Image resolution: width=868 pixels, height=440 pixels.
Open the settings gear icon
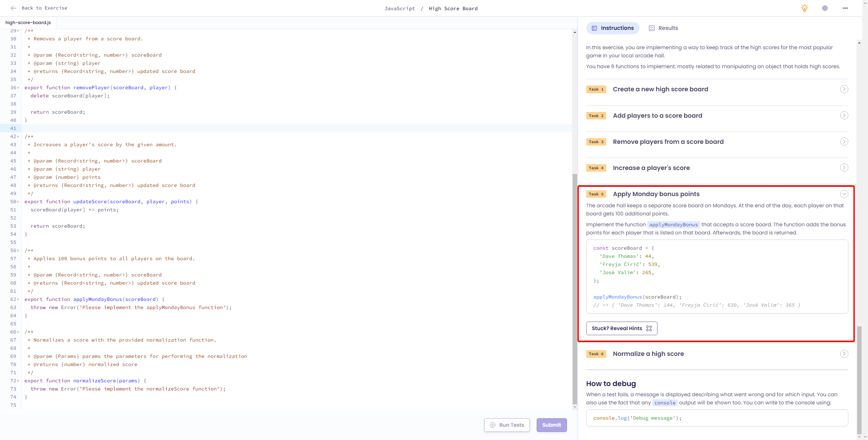(825, 8)
